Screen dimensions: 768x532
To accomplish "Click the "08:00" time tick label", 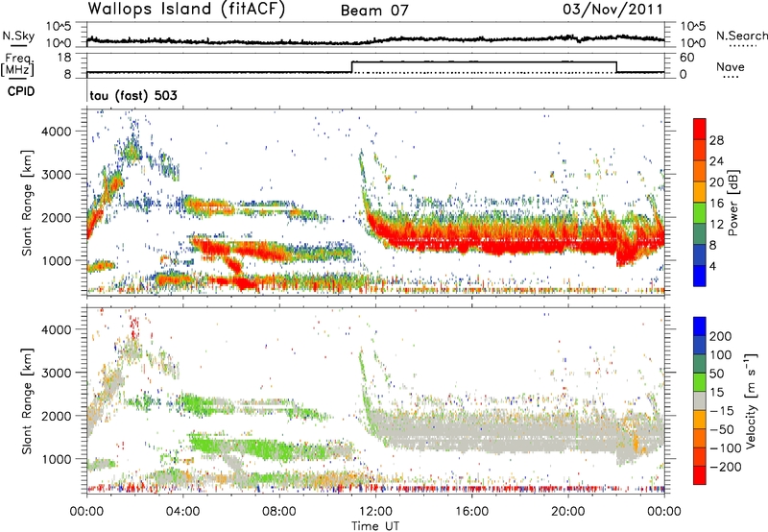I will [x=279, y=512].
